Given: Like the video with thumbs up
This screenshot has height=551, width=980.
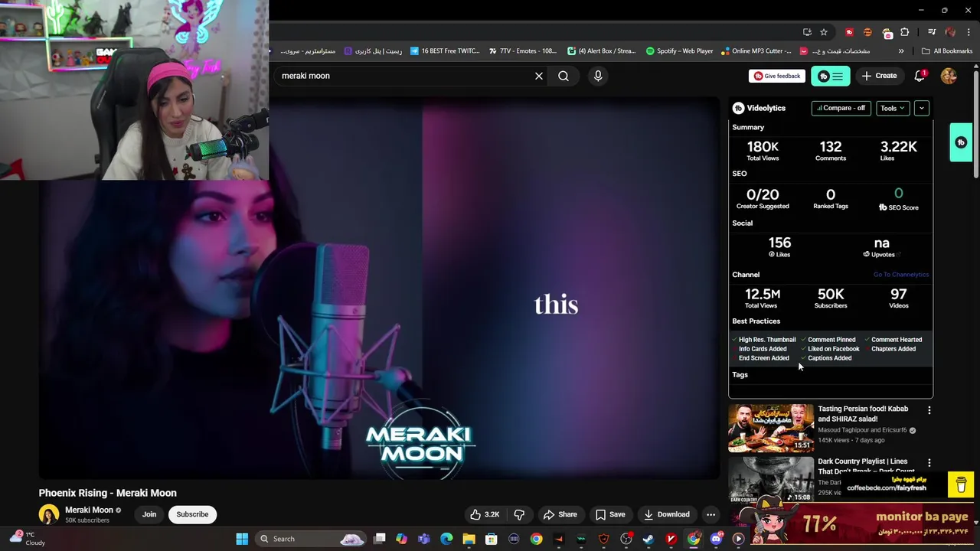Looking at the screenshot, I should 484,514.
